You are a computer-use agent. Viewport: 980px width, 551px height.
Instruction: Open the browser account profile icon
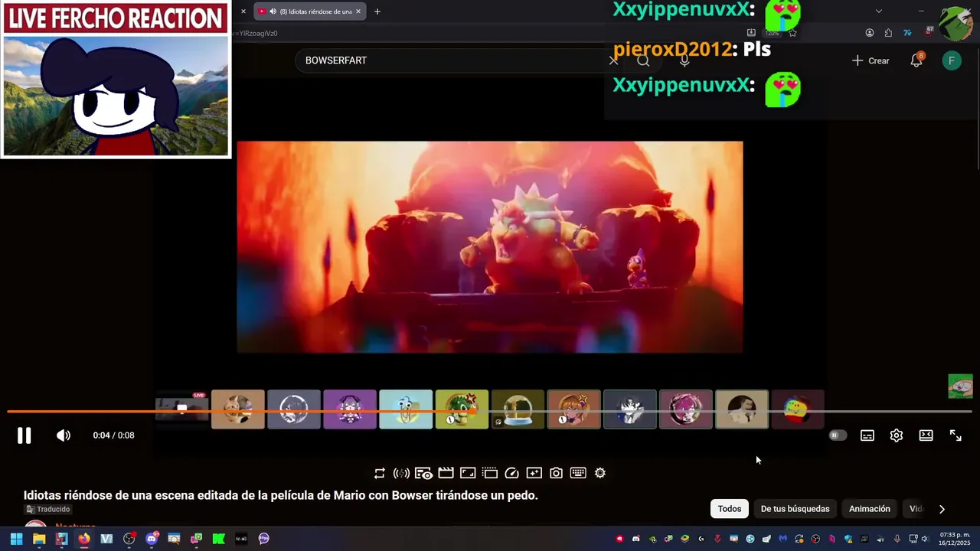(x=870, y=33)
